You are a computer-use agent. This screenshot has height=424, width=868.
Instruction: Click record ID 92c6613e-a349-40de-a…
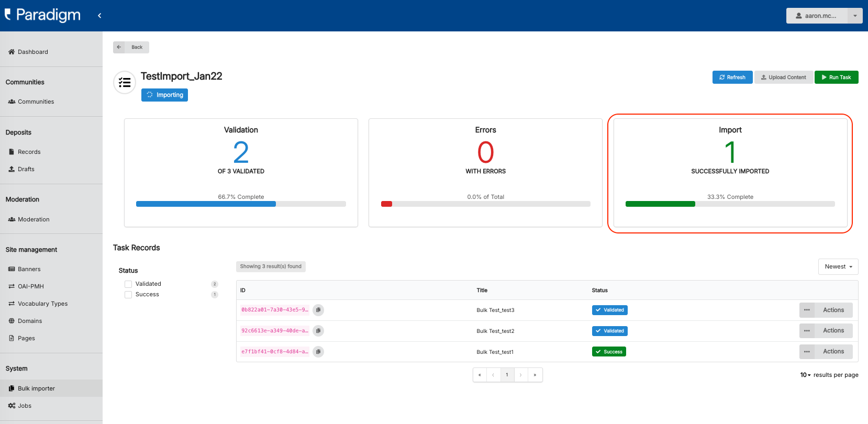pos(275,331)
